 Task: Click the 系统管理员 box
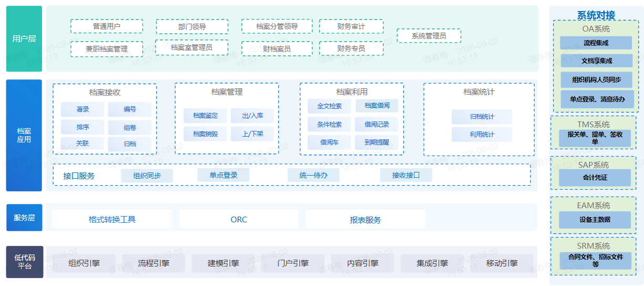(429, 36)
